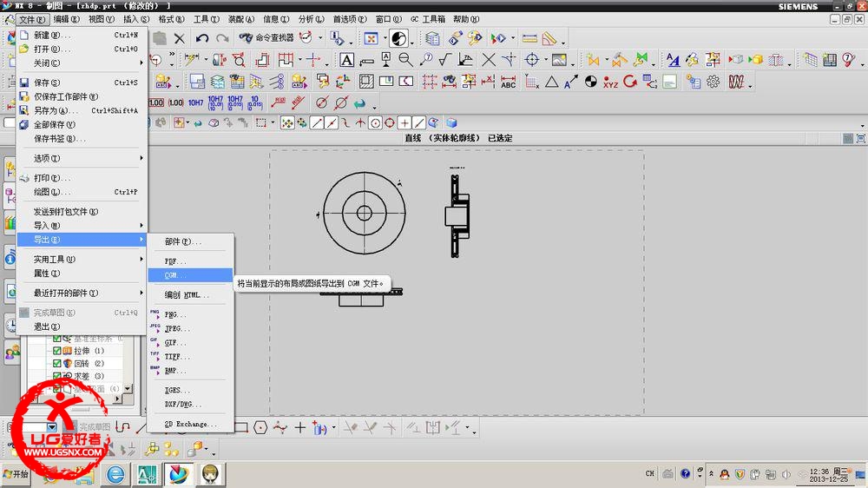The height and width of the screenshot is (488, 868).
Task: Toggle the 拉伸 (1) feature checkbox
Action: coord(57,351)
